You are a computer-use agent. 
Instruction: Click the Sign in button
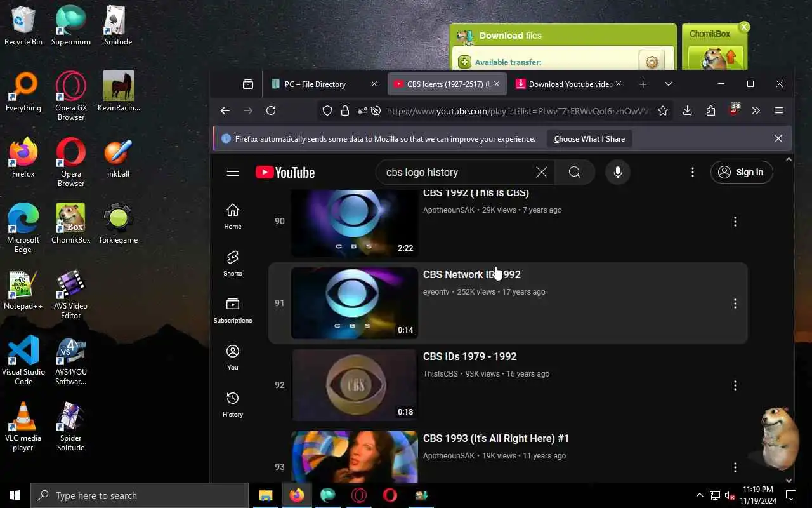[x=742, y=172]
